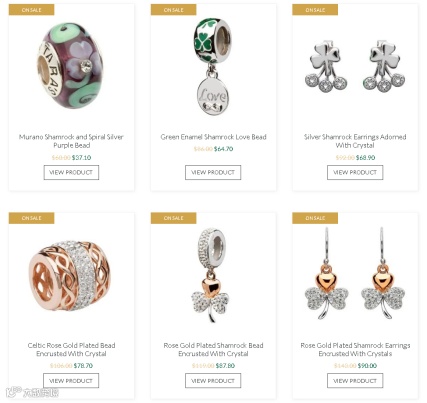
Task: Open Silver Shamrock Earrings product image
Action: tap(355, 66)
